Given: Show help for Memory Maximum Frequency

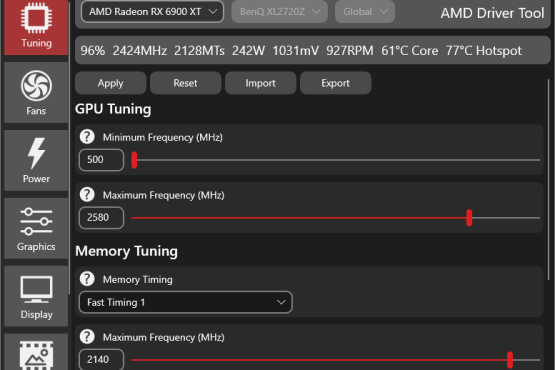Looking at the screenshot, I should click(87, 337).
